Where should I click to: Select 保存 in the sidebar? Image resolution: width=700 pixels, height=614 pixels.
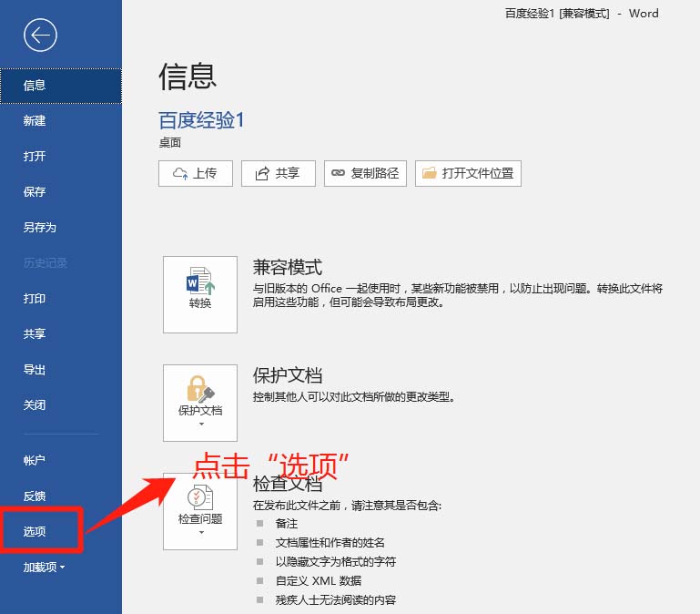pyautogui.click(x=61, y=191)
